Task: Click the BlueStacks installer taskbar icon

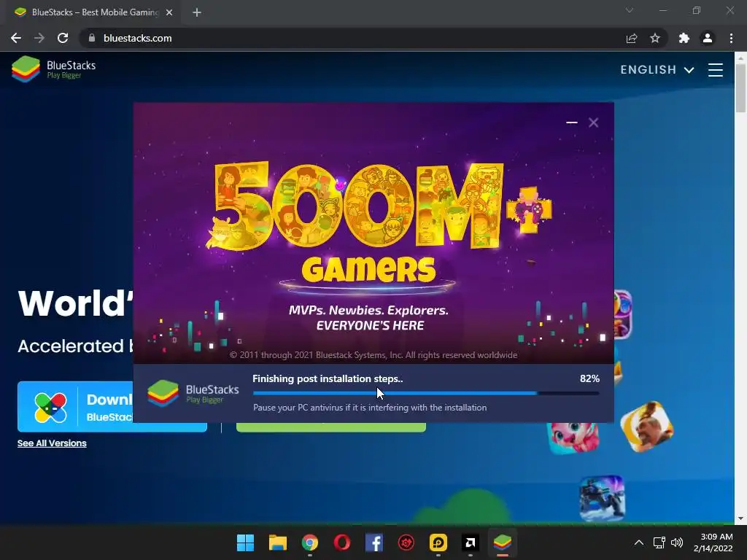Action: [503, 542]
